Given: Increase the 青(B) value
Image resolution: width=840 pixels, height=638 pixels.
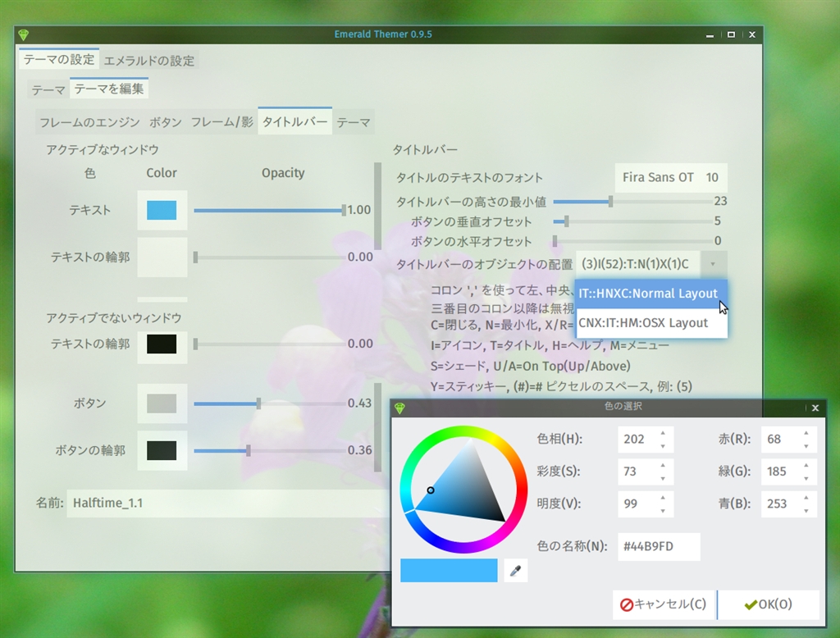Looking at the screenshot, I should click(806, 497).
